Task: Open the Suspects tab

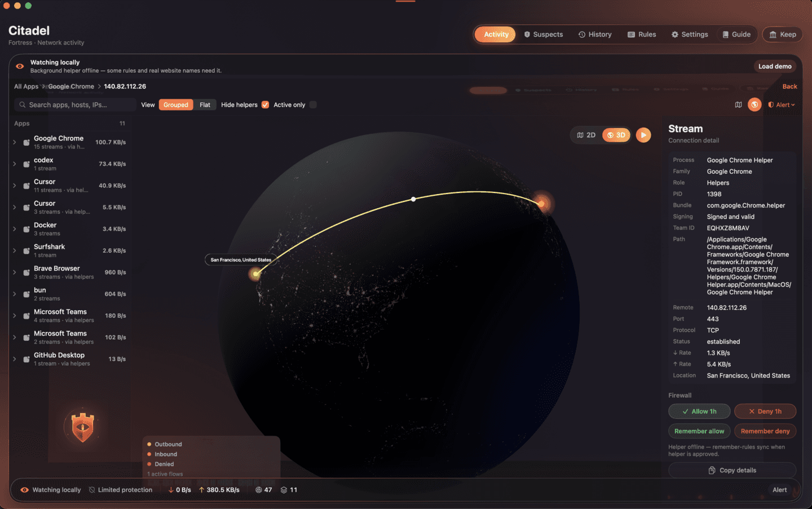Action: 544,34
